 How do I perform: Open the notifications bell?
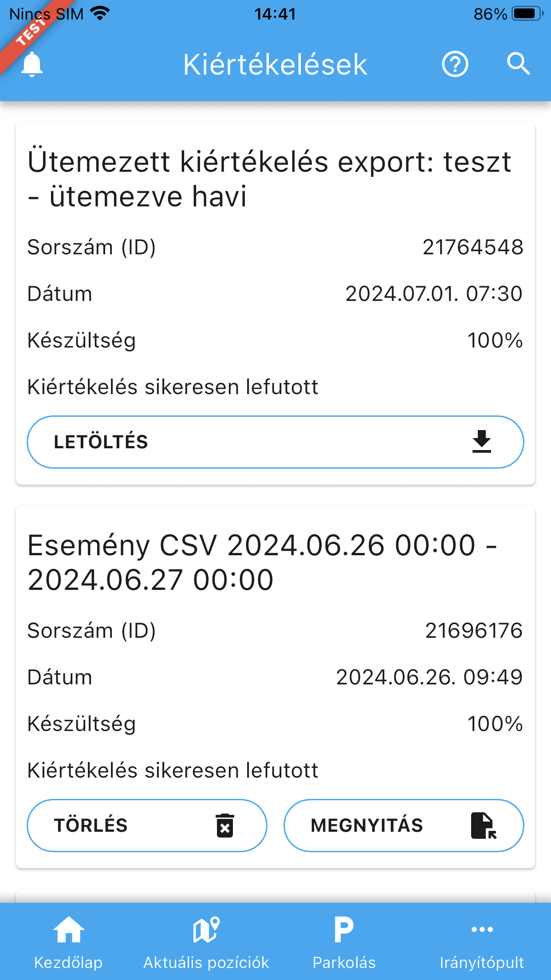pos(32,64)
